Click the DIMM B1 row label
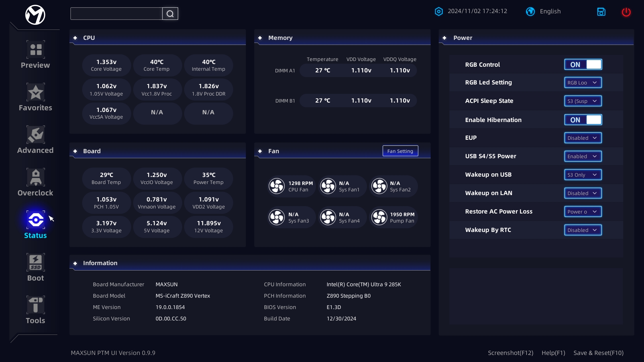The height and width of the screenshot is (362, 644). 285,101
